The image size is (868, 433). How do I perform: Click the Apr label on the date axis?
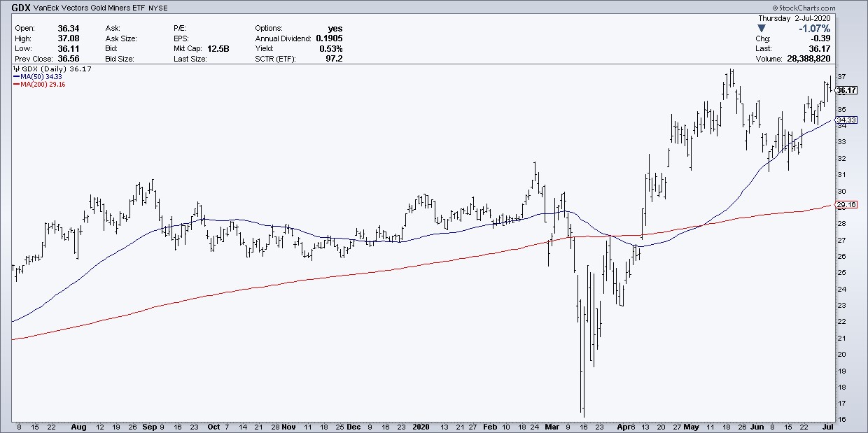pyautogui.click(x=624, y=426)
